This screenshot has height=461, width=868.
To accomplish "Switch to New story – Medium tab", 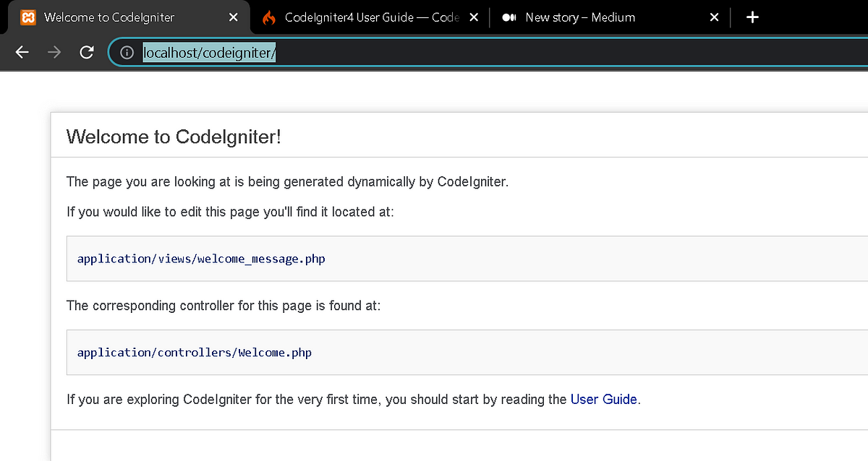I will (x=610, y=17).
